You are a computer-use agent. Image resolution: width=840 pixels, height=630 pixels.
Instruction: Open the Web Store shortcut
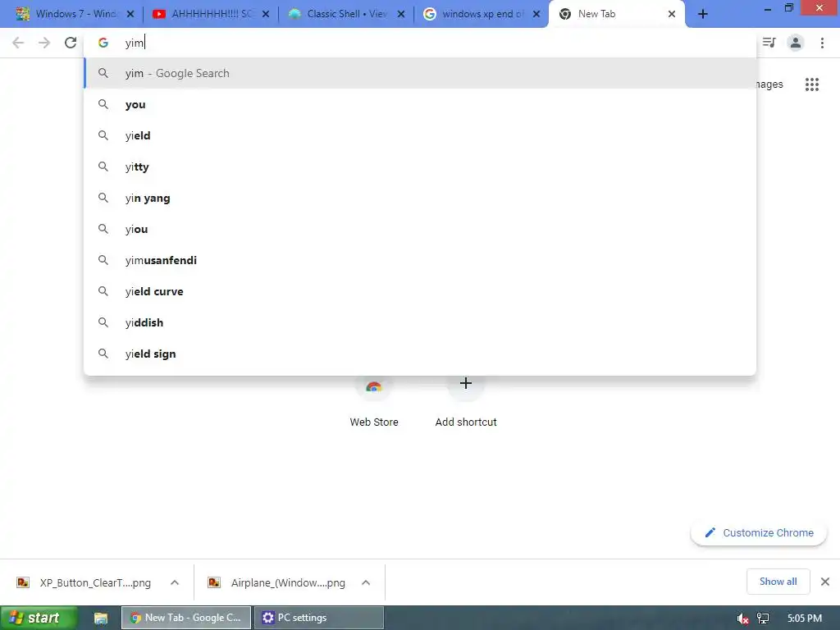pyautogui.click(x=374, y=402)
